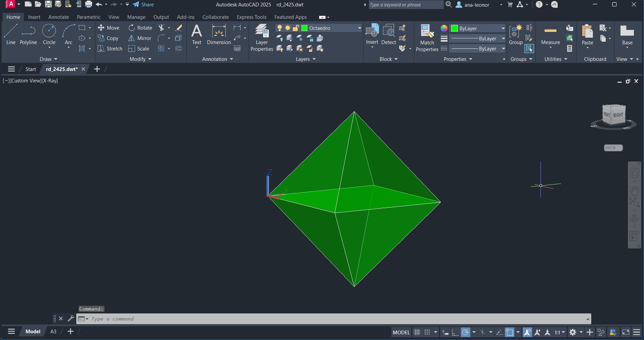The width and height of the screenshot is (644, 340).
Task: Click the green ByLayer color swatch
Action: pos(455,29)
